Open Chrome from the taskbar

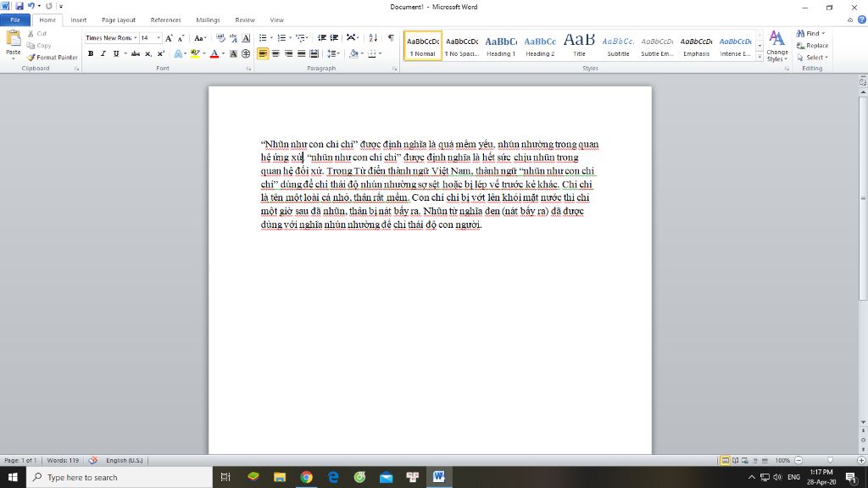tap(306, 477)
